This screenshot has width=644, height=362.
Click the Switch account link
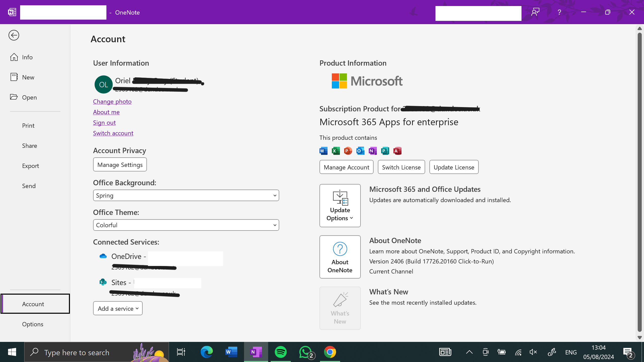pos(113,133)
